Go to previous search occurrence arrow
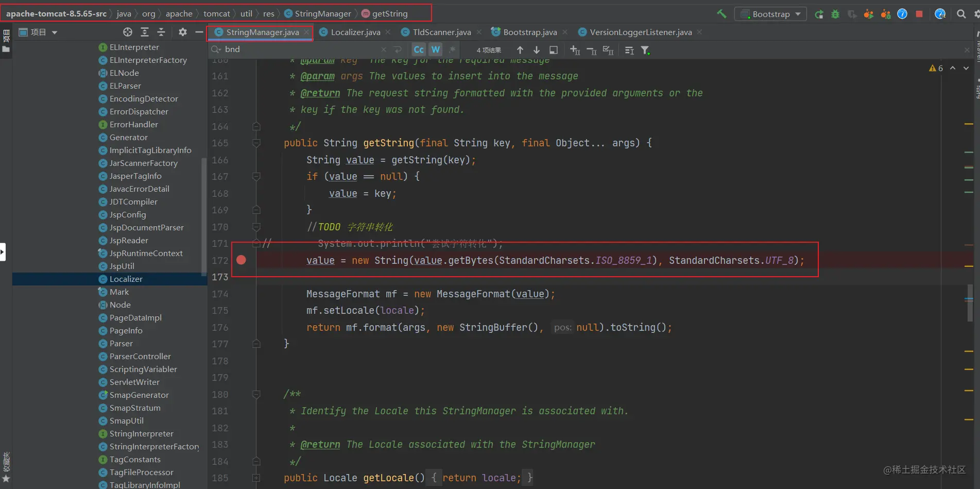 coord(520,50)
